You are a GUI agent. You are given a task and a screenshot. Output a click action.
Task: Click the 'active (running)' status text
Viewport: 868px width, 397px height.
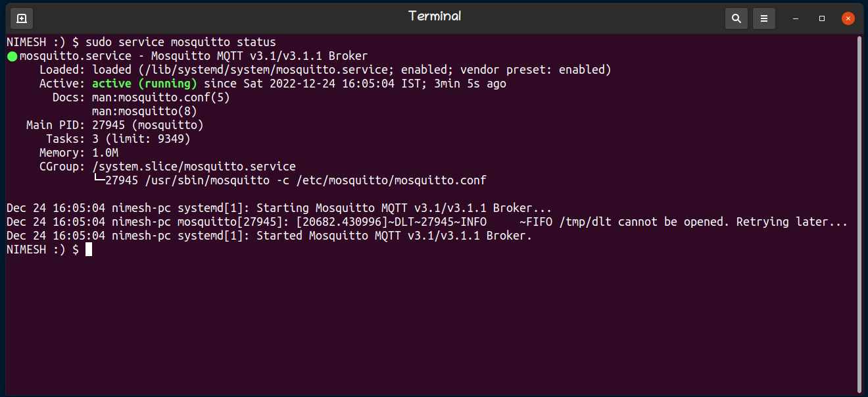click(145, 84)
